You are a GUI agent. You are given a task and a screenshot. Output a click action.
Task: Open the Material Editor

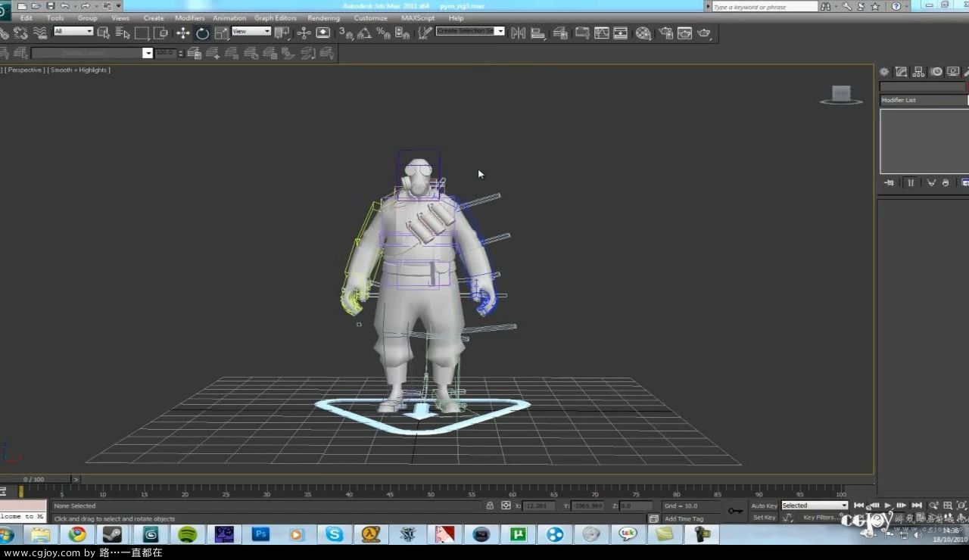643,33
